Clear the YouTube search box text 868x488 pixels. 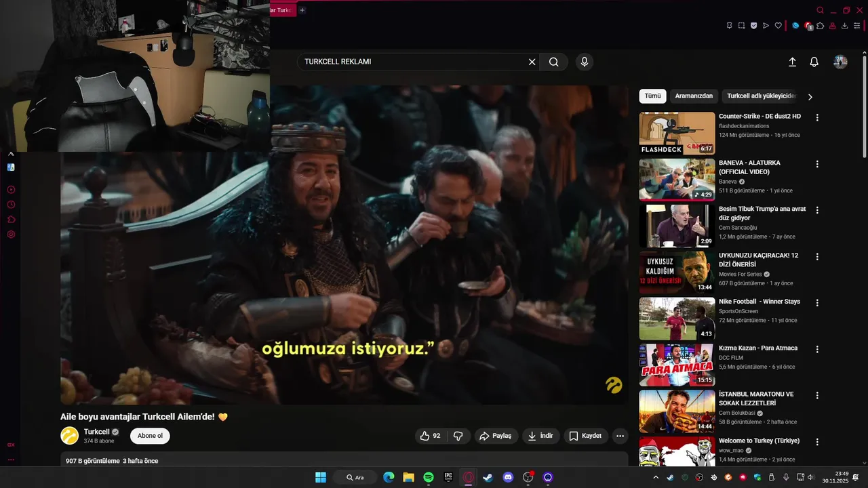click(532, 62)
